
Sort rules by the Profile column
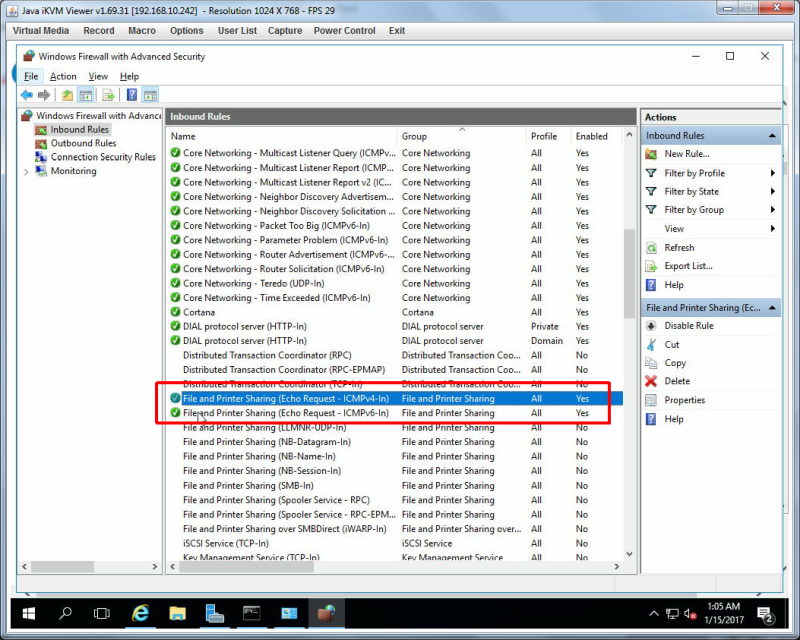pyautogui.click(x=548, y=136)
